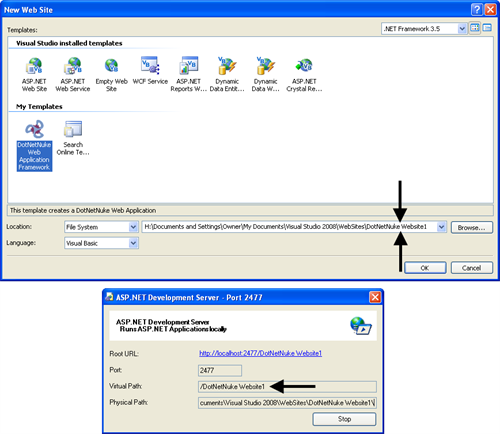
Task: Open the website path history dropdown
Action: pyautogui.click(x=441, y=227)
